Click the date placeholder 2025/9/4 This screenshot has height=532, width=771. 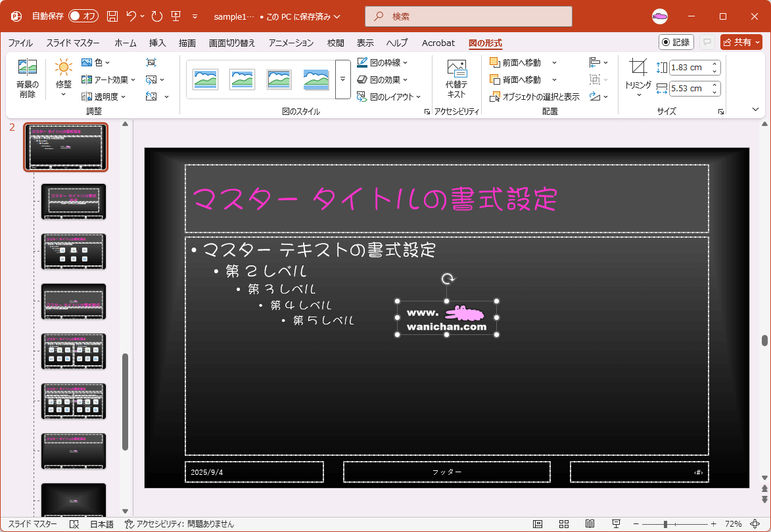(254, 472)
